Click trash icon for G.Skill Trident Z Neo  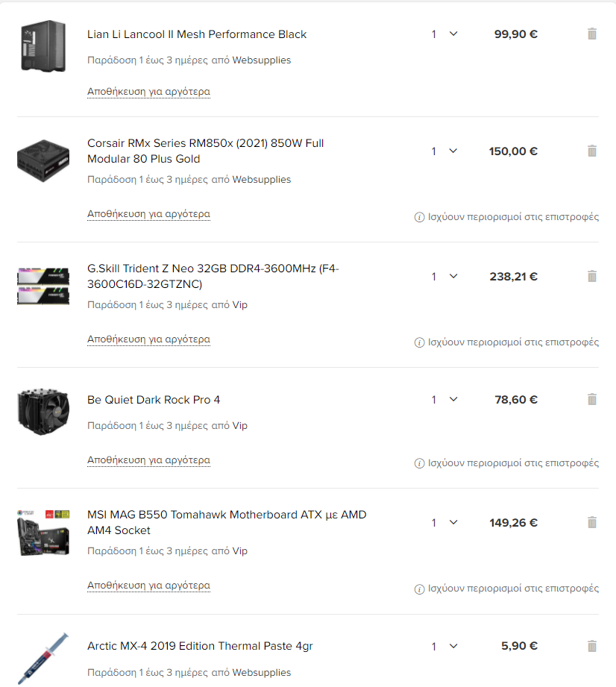592,276
